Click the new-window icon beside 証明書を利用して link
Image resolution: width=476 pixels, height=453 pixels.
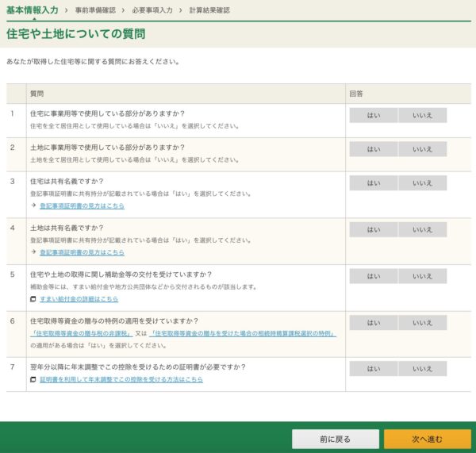(x=33, y=379)
